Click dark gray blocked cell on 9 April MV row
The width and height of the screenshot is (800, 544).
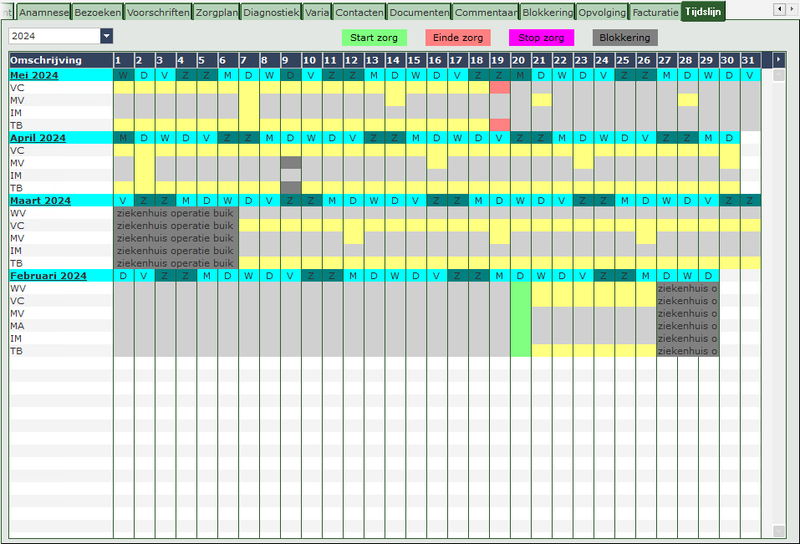click(291, 163)
